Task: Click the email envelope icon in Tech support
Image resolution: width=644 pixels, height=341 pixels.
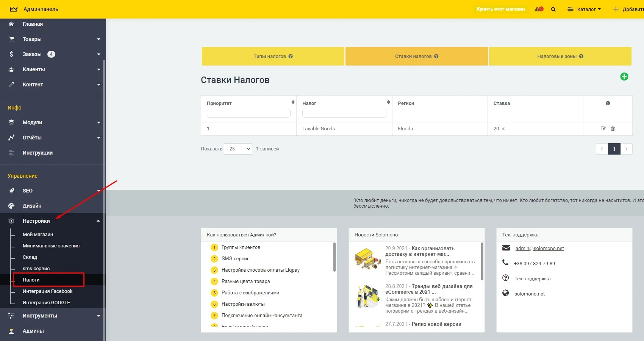Action: 505,248
